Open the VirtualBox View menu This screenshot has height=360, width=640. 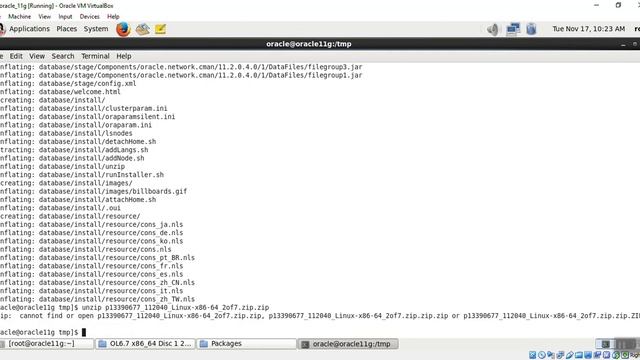(x=44, y=17)
